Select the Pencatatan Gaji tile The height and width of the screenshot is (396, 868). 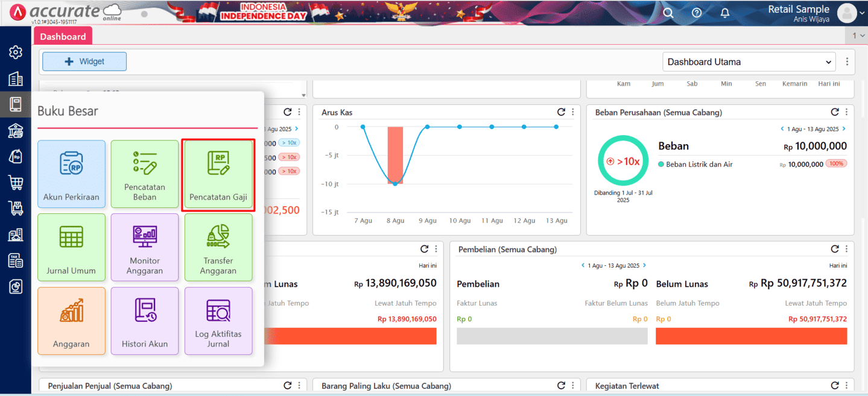tap(218, 174)
